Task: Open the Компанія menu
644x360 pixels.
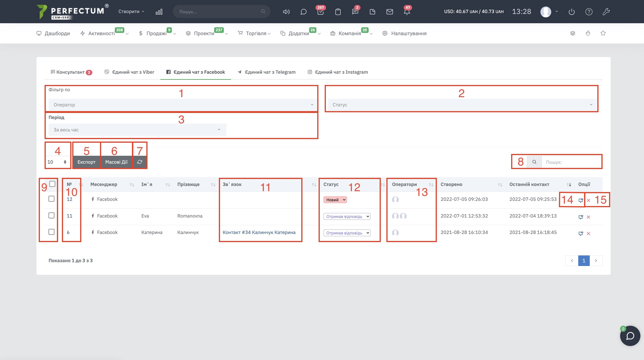Action: click(351, 33)
